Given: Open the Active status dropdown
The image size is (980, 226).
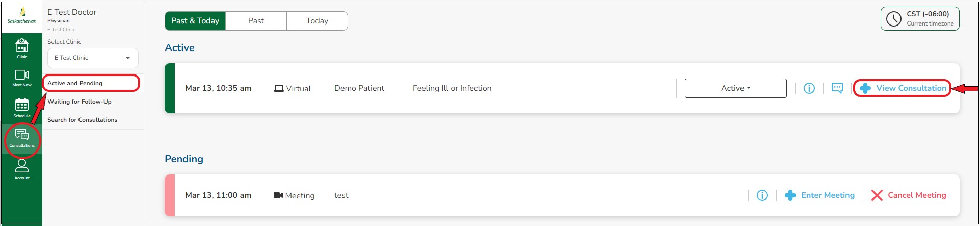Looking at the screenshot, I should point(735,88).
